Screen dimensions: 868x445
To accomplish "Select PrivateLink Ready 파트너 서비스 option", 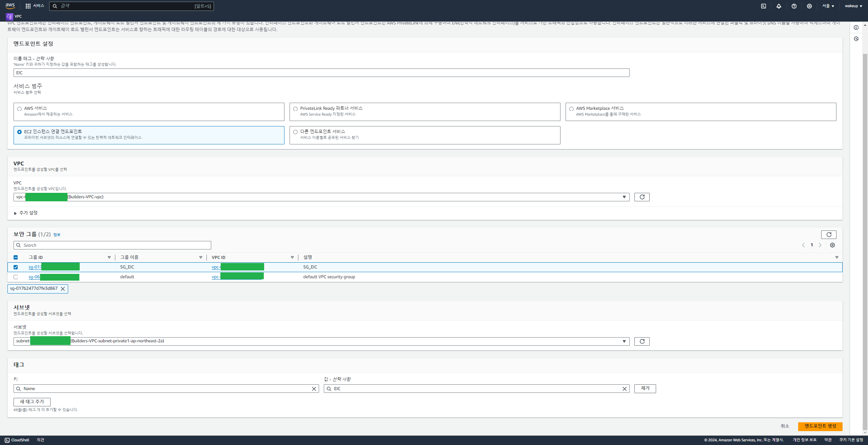I will click(295, 109).
